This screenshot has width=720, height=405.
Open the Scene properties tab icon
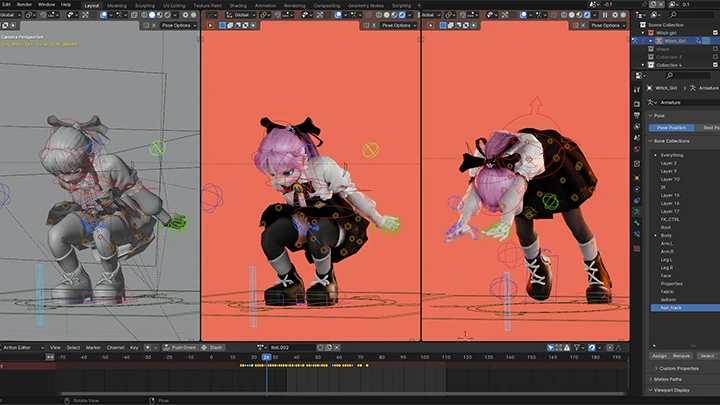637,137
